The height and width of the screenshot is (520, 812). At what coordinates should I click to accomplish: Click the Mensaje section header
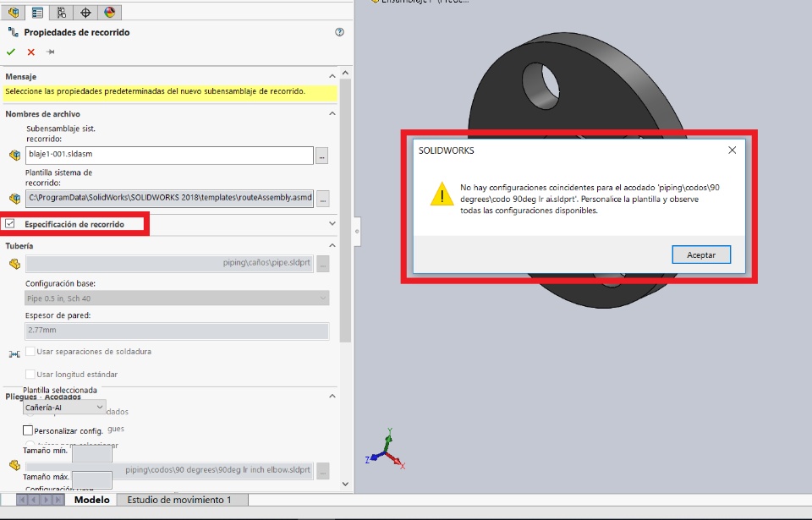click(20, 77)
